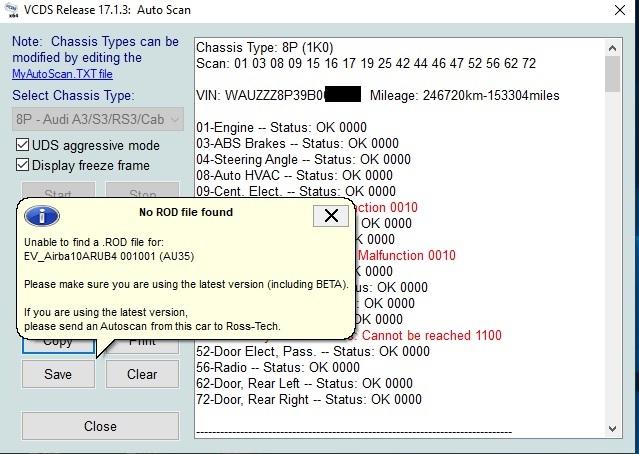
Task: Click the Scan module list line
Action: point(366,64)
